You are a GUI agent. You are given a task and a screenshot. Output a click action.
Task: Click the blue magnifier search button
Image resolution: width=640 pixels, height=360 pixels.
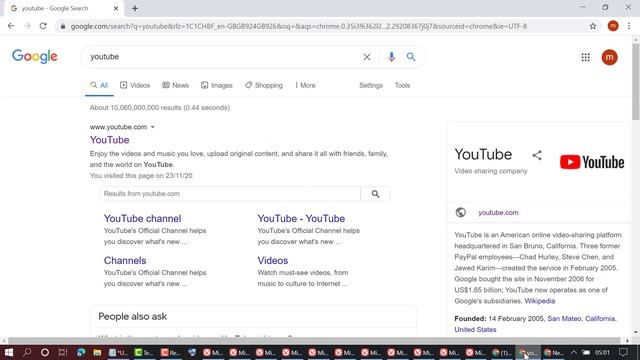[411, 57]
